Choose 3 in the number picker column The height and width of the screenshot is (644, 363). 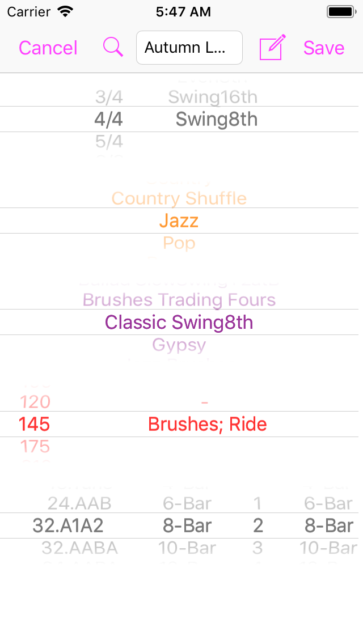pyautogui.click(x=258, y=548)
